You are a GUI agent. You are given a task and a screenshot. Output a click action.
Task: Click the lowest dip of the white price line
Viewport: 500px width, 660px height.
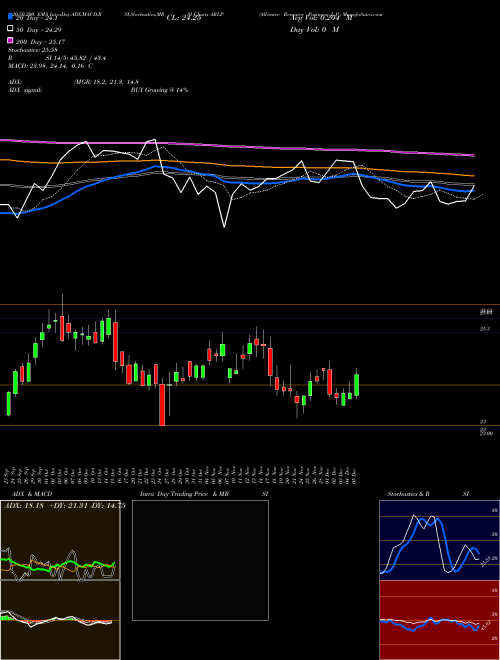pos(224,227)
